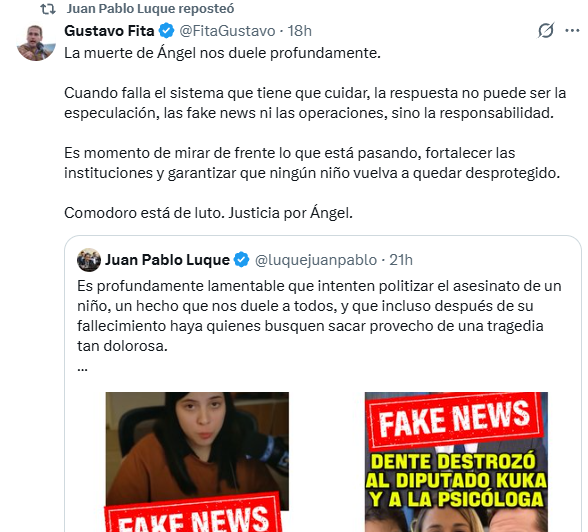The image size is (588, 532).
Task: Open the "Dente destrozó al diputado Kuka" image
Action: click(456, 462)
